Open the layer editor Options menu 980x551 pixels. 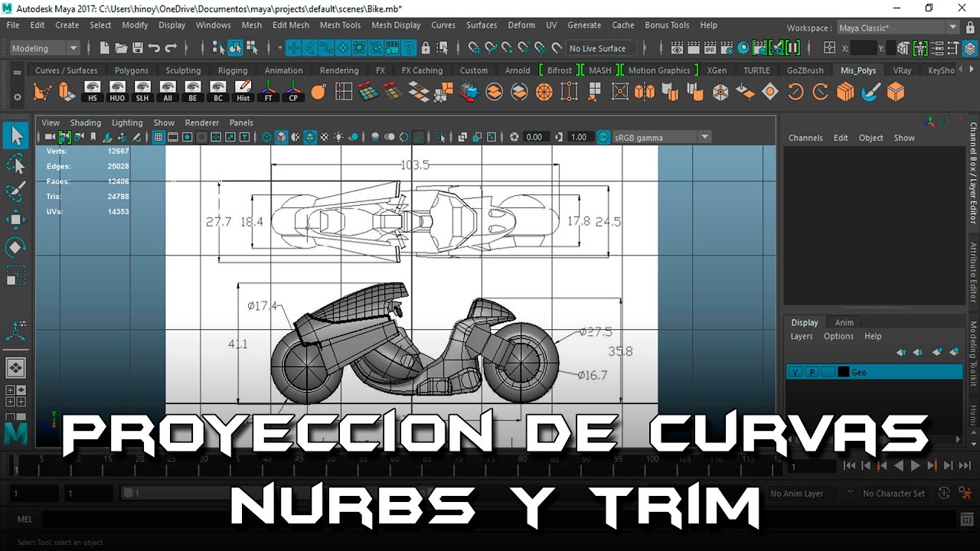point(838,336)
